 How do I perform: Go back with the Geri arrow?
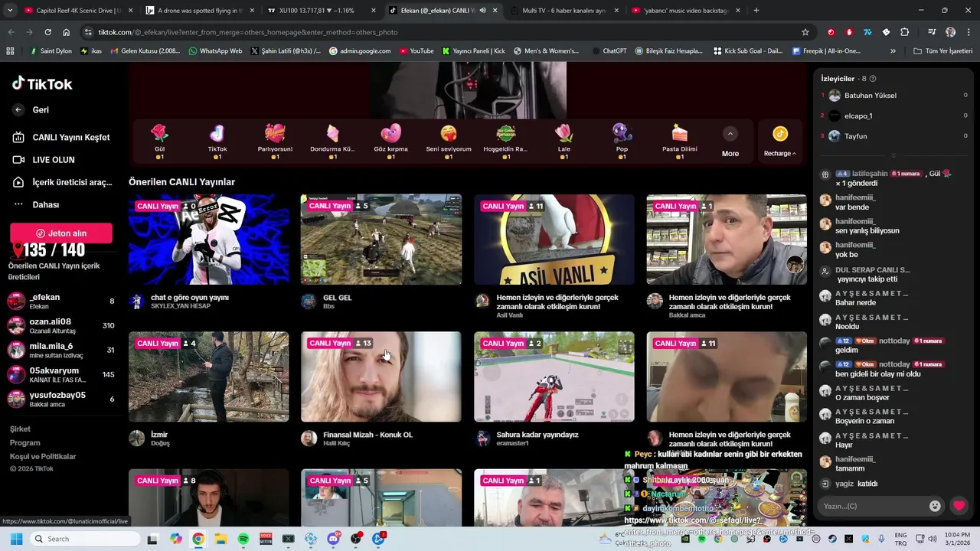pos(18,109)
